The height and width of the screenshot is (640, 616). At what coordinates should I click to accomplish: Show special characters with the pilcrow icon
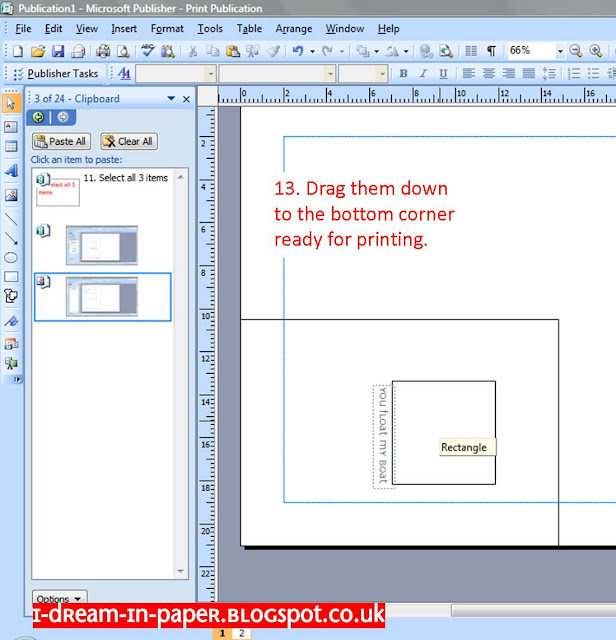(491, 51)
